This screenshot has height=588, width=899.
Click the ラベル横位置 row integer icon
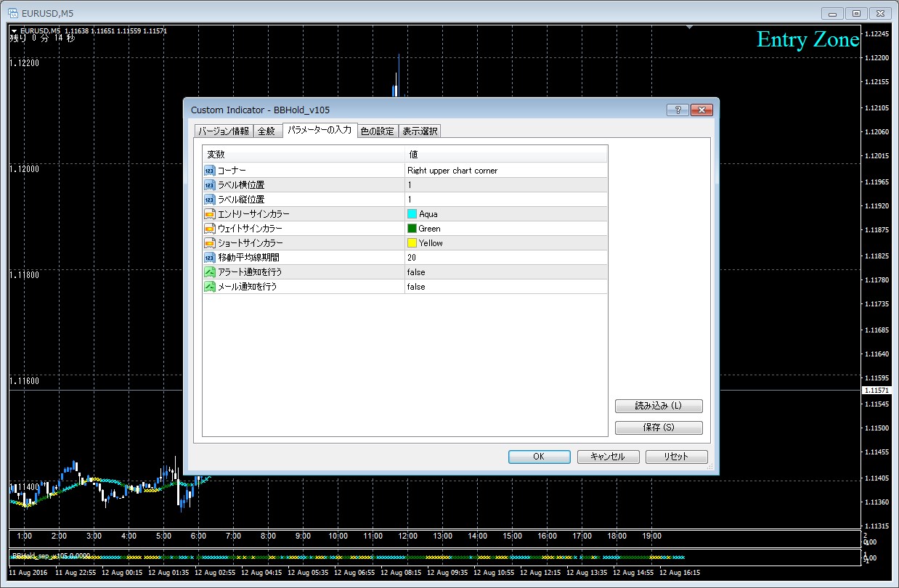click(210, 185)
